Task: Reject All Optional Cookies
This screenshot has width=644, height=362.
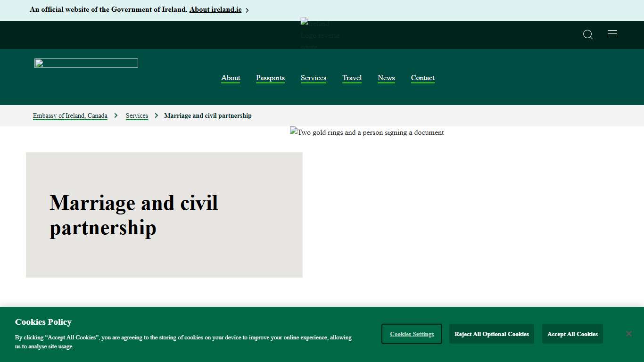Action: (x=491, y=334)
